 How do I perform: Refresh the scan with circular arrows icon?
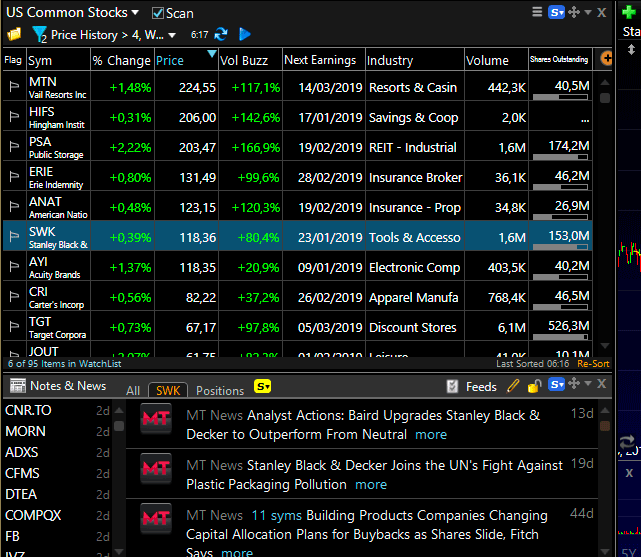point(221,34)
